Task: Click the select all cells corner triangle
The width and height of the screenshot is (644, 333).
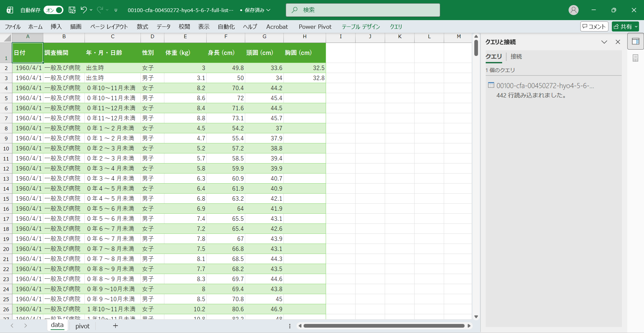Action: click(7, 38)
